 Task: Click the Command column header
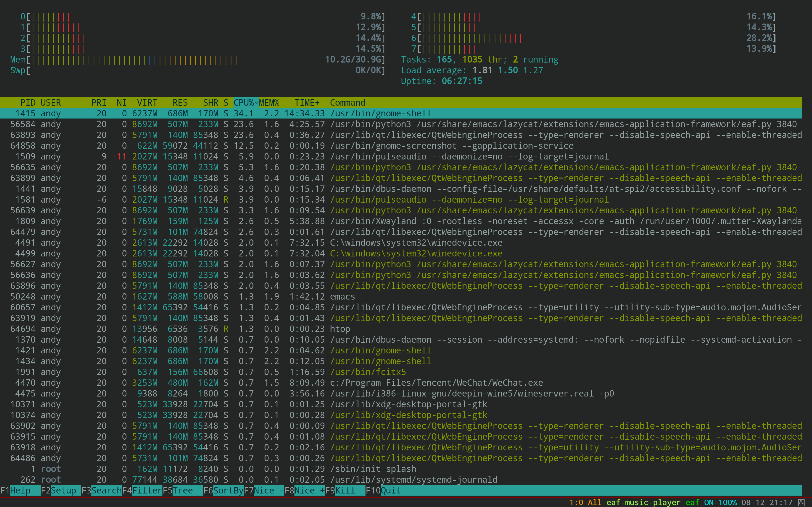[347, 103]
